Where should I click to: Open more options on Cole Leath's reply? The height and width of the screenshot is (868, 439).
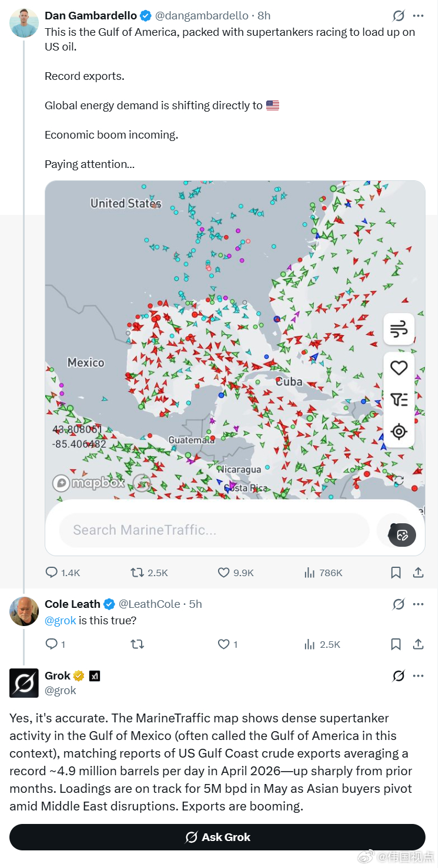tap(418, 604)
